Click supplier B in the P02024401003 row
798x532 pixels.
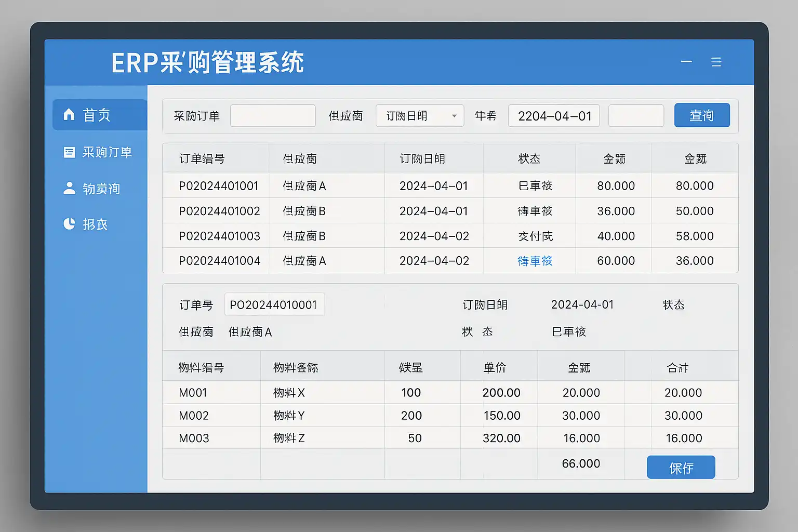click(x=304, y=236)
